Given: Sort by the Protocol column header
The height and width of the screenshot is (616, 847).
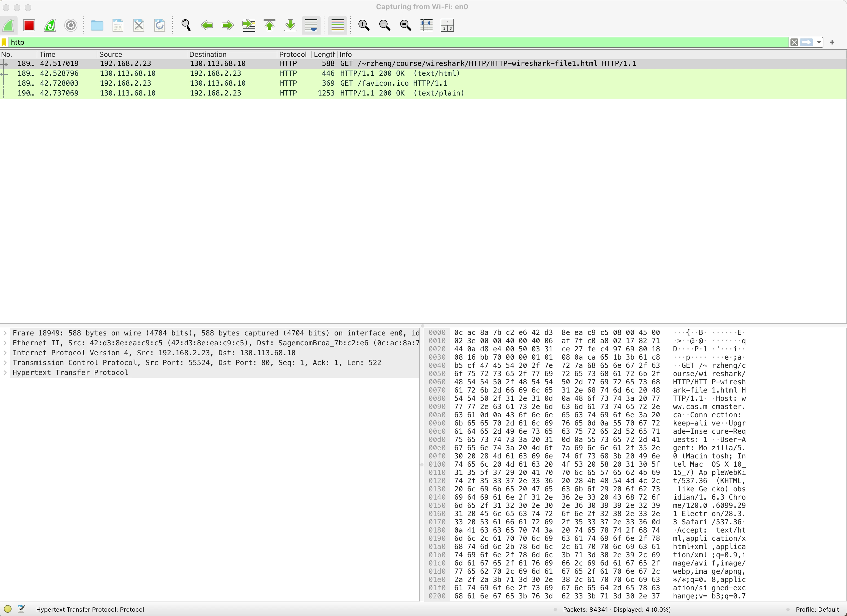Looking at the screenshot, I should (x=294, y=54).
